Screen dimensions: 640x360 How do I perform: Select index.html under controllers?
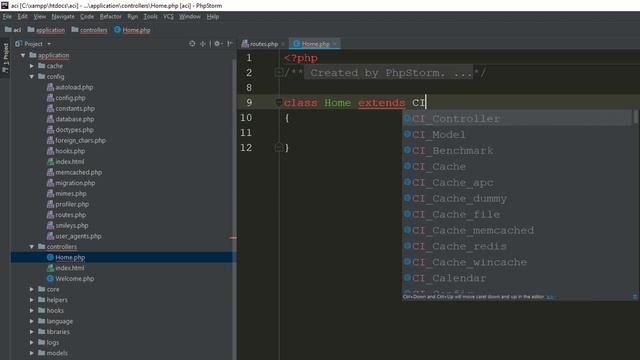(x=65, y=268)
